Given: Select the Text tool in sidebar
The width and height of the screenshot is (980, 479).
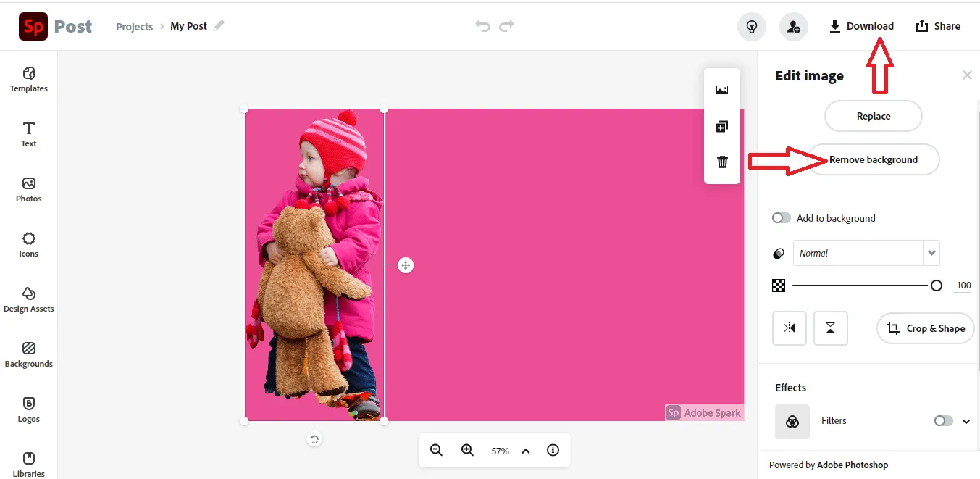Looking at the screenshot, I should (29, 135).
